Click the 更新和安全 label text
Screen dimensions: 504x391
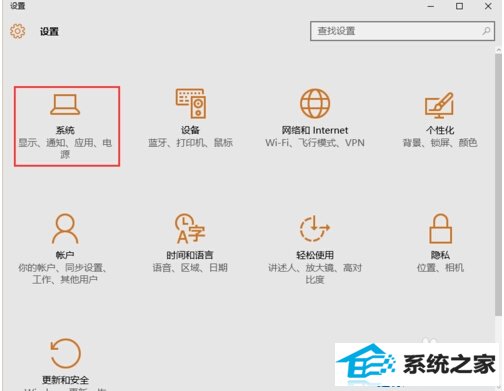pos(65,380)
